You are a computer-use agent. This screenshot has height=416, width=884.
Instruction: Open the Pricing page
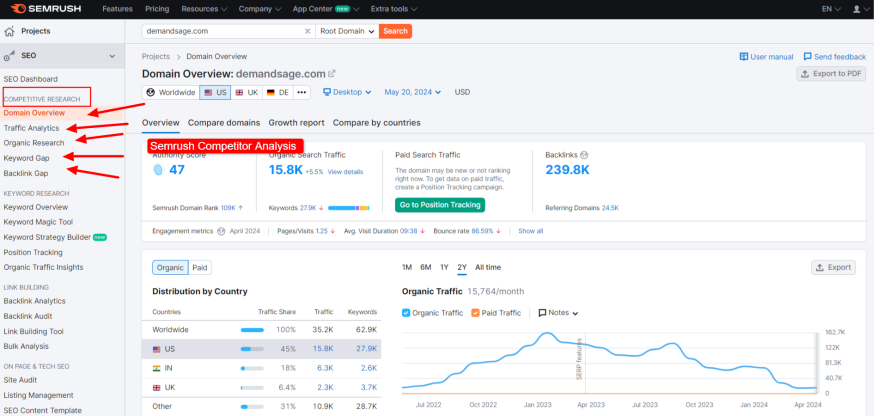coord(157,9)
